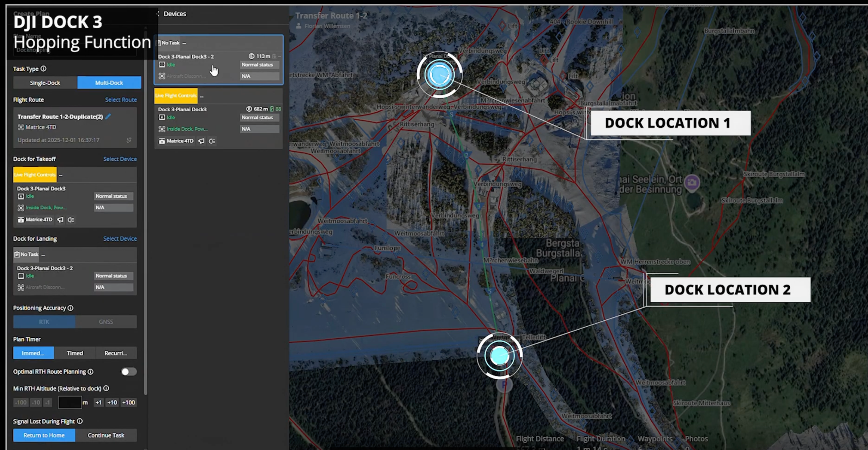
Task: Switch Plan Timer to Recurring
Action: (116, 353)
